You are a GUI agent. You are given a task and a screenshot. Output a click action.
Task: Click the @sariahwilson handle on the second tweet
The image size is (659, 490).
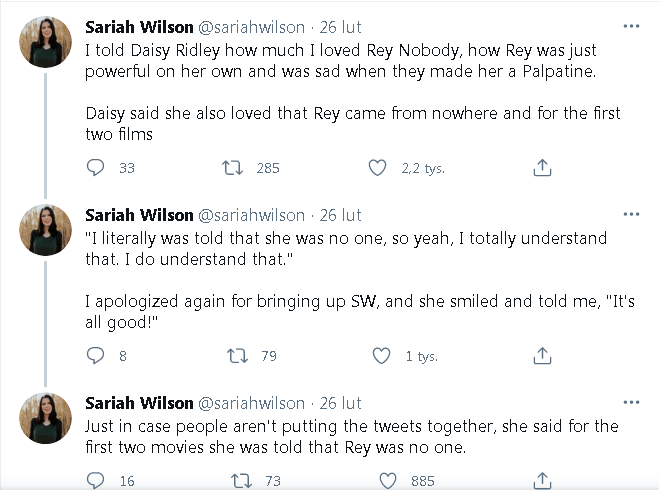[251, 215]
